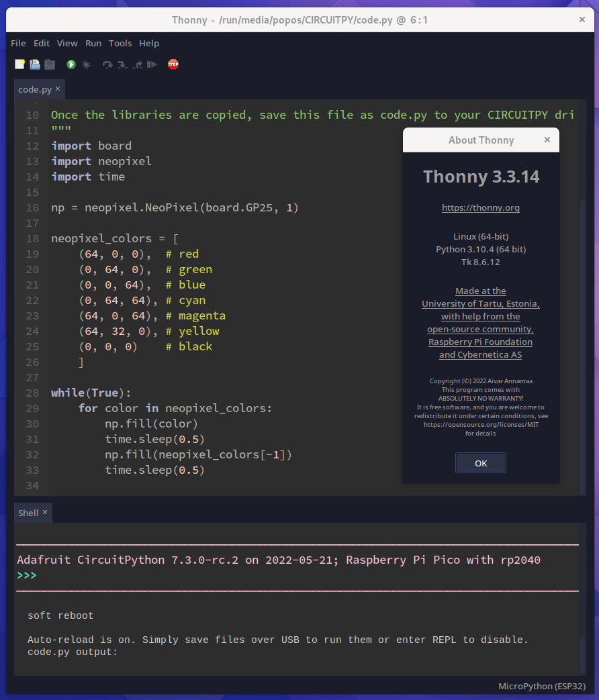The image size is (599, 700).
Task: Close the About Thonny dialog
Action: coord(547,140)
